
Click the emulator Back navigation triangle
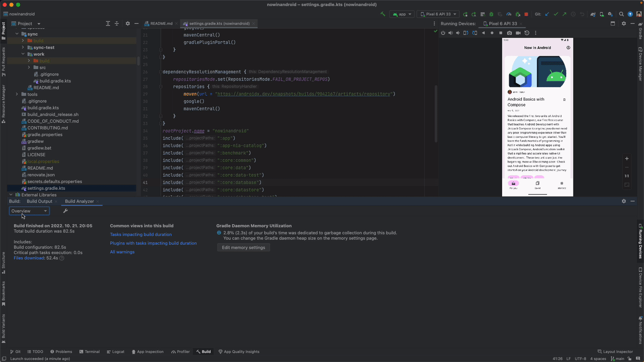click(x=484, y=33)
